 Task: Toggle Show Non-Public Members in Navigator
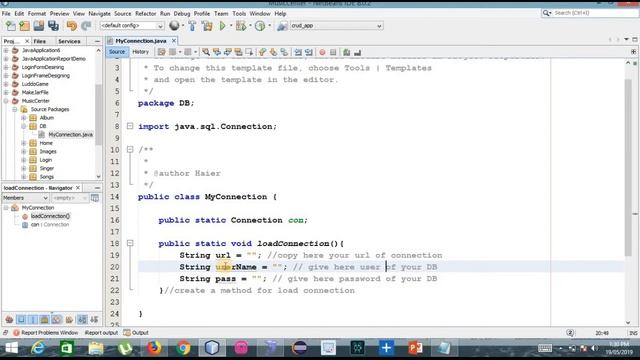44,320
